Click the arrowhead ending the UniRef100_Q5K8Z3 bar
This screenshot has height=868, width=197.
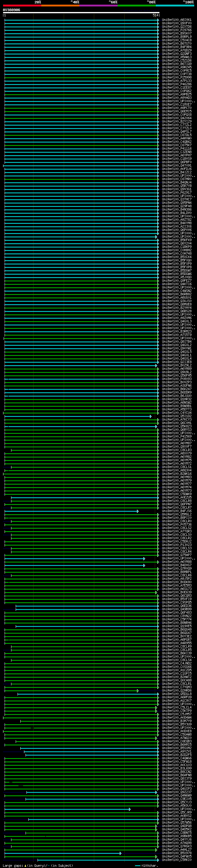(x=156, y=426)
